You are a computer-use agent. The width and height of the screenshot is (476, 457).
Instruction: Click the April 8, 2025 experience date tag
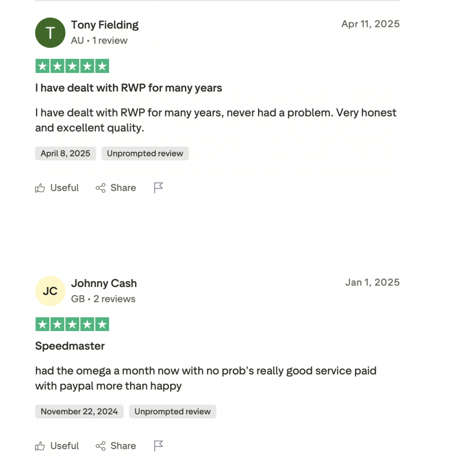click(x=66, y=154)
